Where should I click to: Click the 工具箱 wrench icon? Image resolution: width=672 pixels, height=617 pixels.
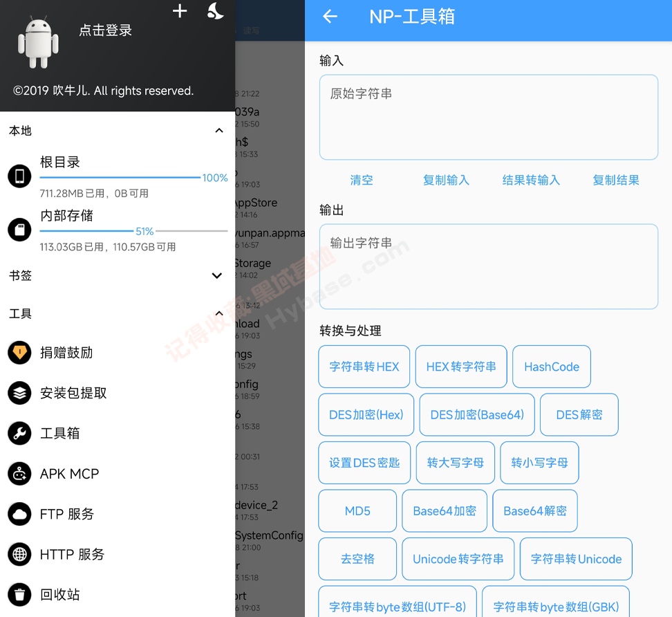pyautogui.click(x=20, y=433)
